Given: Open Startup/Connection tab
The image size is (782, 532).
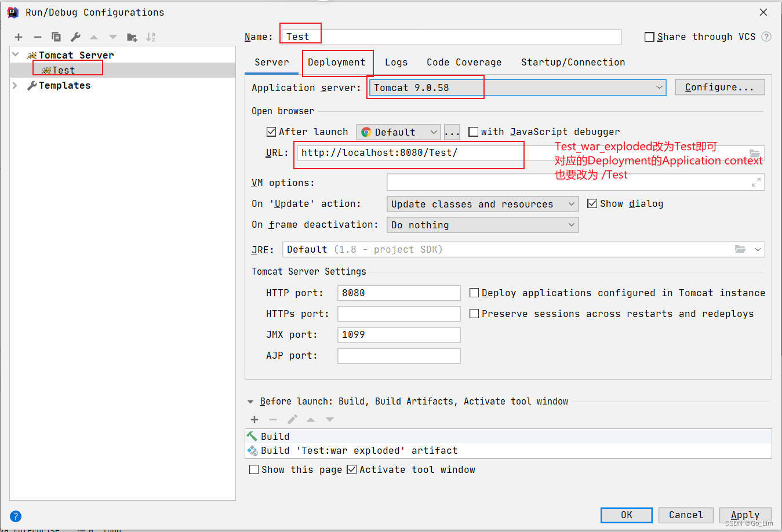Looking at the screenshot, I should coord(573,62).
